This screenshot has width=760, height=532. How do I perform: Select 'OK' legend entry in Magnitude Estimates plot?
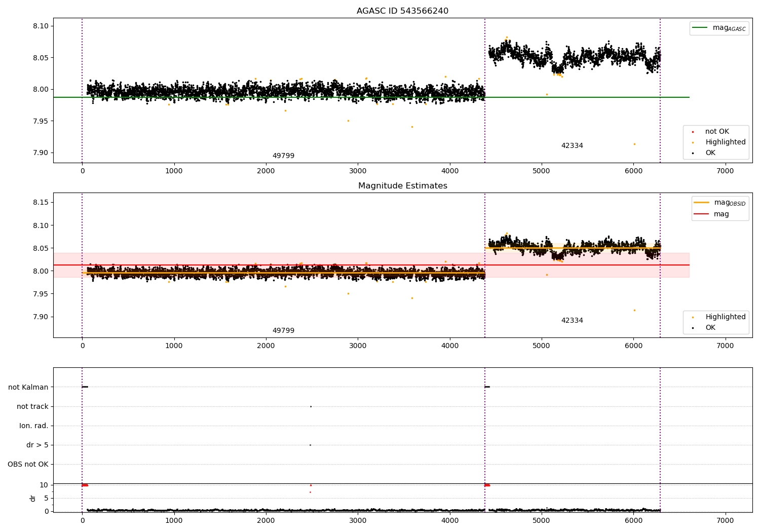[704, 328]
